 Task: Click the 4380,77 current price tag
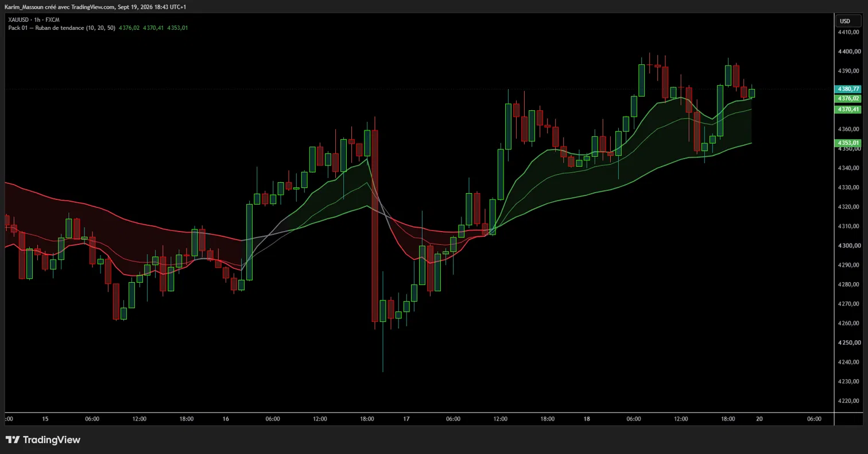(848, 89)
